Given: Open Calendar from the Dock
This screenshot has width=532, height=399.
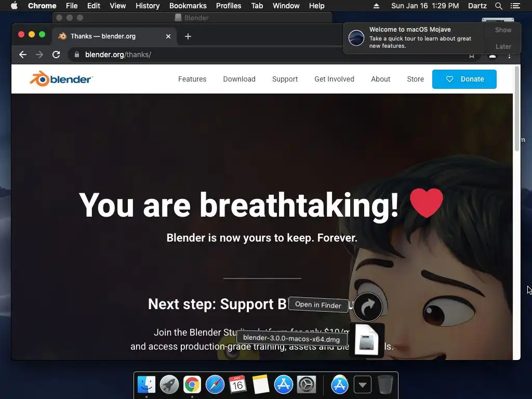Looking at the screenshot, I should [237, 385].
